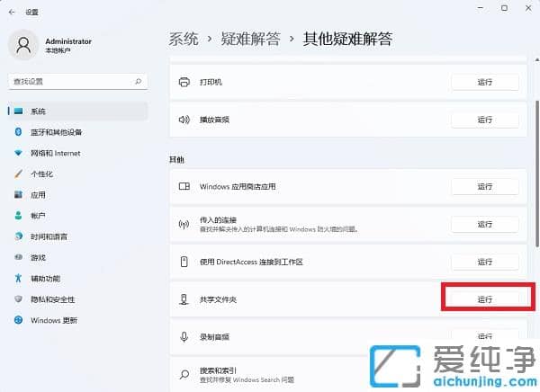Click the Administrator profile avatar
The height and width of the screenshot is (392, 540).
pos(22,45)
